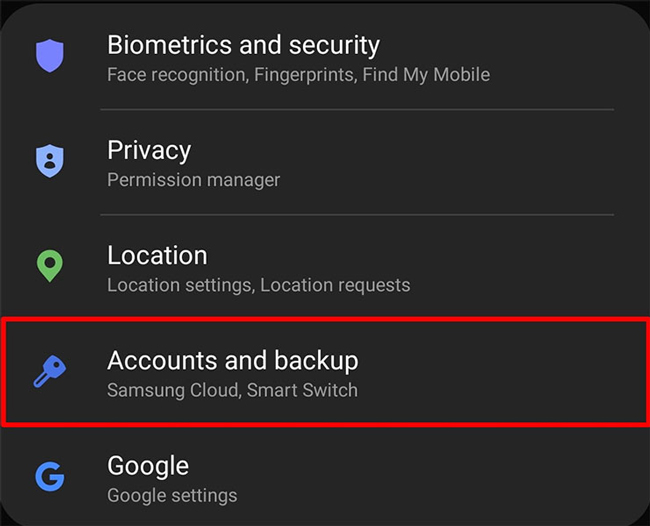This screenshot has height=526, width=650.
Task: Click the Smart Switch subtitle text
Action: pyautogui.click(x=302, y=390)
